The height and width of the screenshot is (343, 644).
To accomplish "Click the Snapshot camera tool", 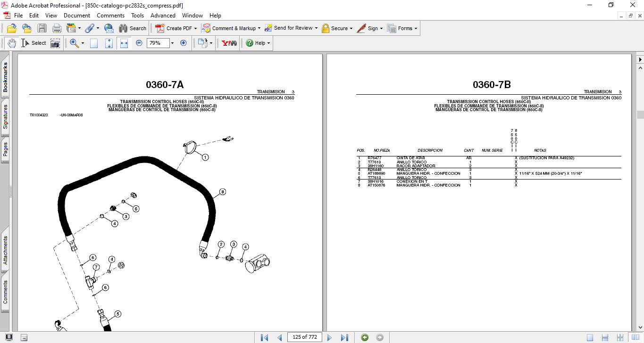I will click(55, 43).
